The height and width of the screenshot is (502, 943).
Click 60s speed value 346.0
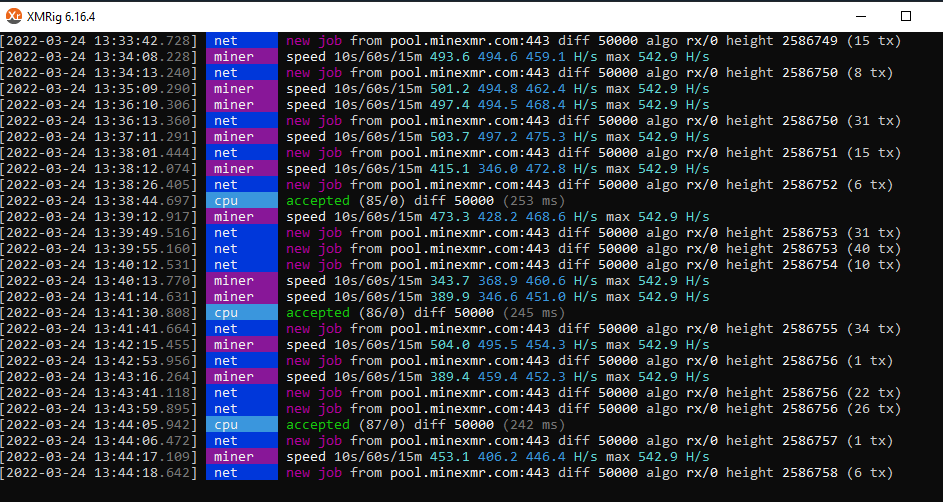tap(497, 169)
